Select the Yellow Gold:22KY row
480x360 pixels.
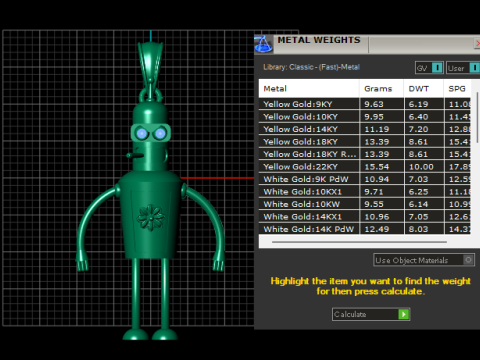365,167
